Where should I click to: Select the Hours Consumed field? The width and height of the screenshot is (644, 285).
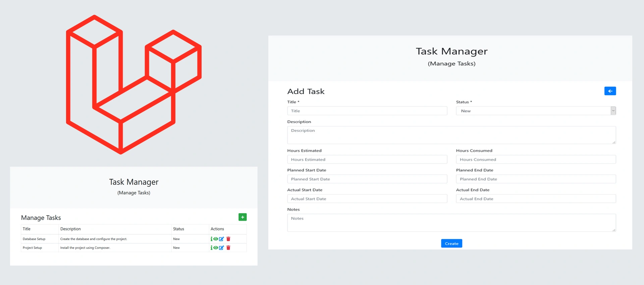click(x=536, y=160)
